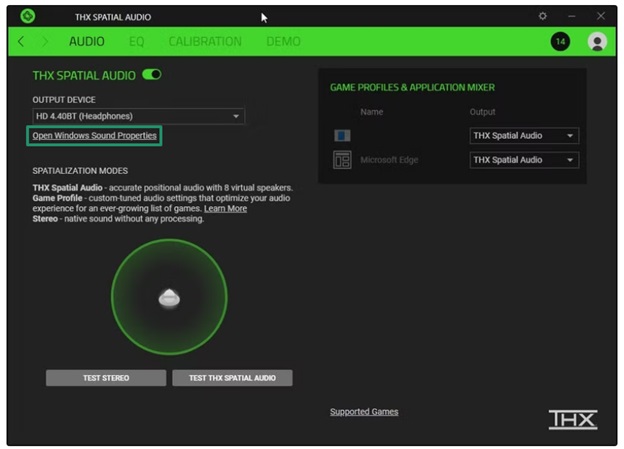The height and width of the screenshot is (449, 624).
Task: Go forward with the right arrow
Action: point(45,41)
